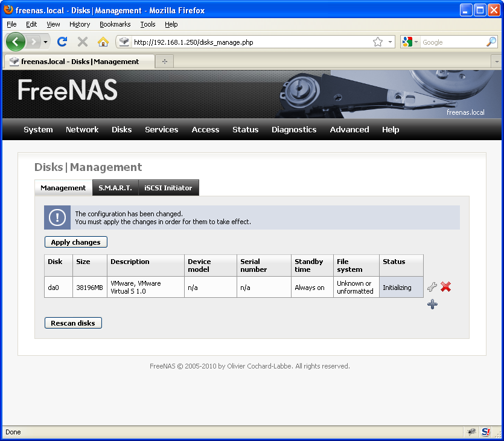Viewport: 504px width, 441px height.
Task: Add a new disk with the plus icon
Action: pyautogui.click(x=432, y=304)
